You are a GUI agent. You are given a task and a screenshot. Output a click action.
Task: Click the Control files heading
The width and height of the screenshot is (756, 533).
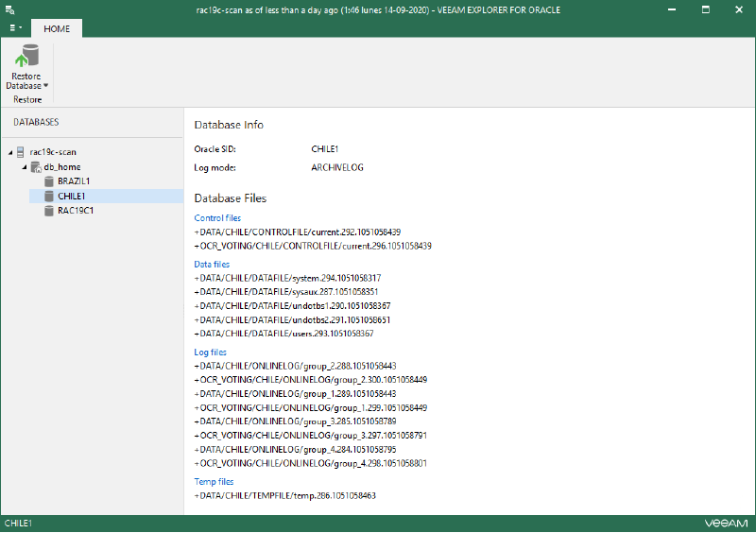(217, 218)
